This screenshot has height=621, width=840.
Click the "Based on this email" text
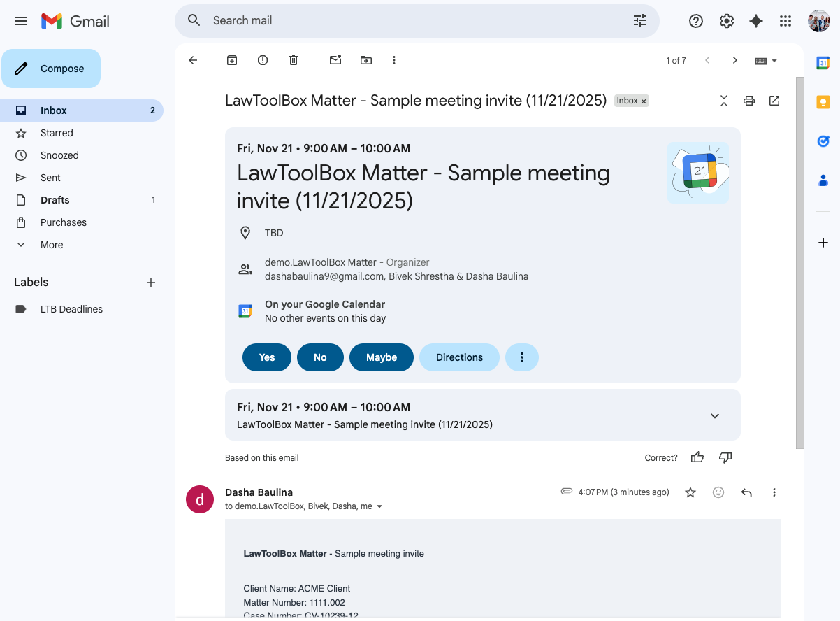click(x=262, y=458)
